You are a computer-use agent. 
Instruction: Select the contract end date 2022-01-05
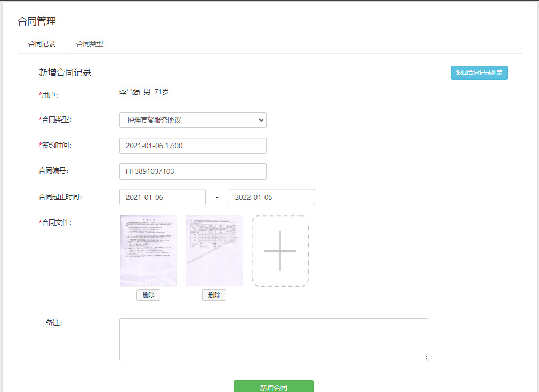click(272, 197)
